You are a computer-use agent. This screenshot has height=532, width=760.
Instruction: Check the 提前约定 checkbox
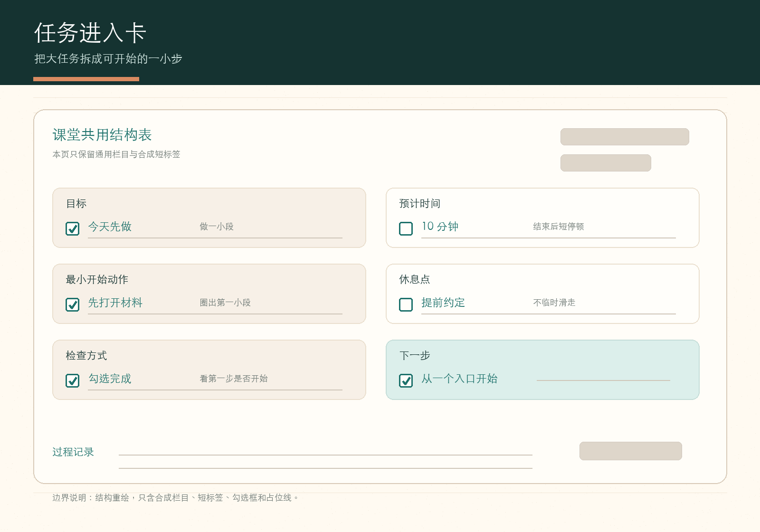pyautogui.click(x=406, y=304)
